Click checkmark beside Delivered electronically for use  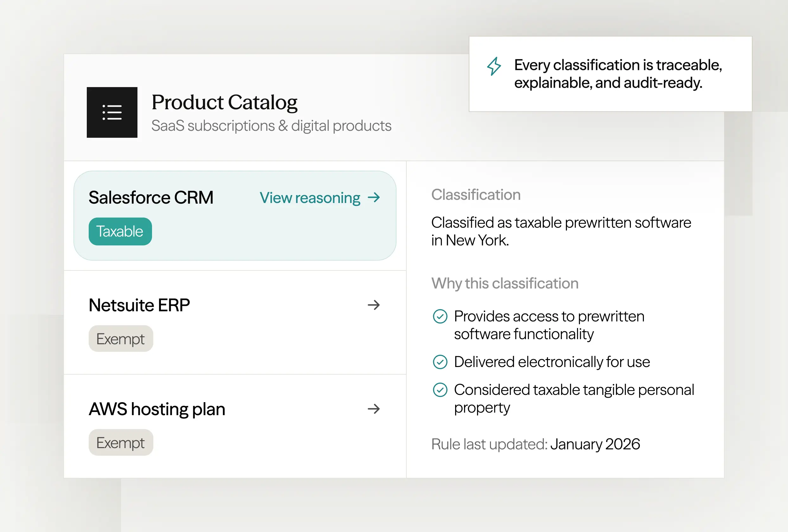point(440,362)
